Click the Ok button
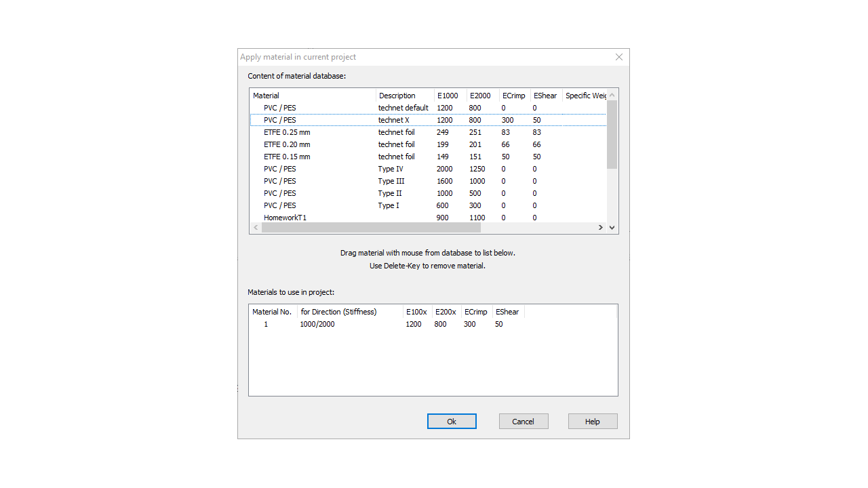This screenshot has height=488, width=868. (452, 422)
